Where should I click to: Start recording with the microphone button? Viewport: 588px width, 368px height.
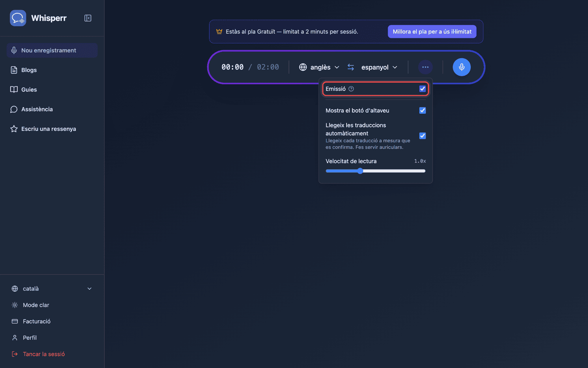(x=462, y=67)
